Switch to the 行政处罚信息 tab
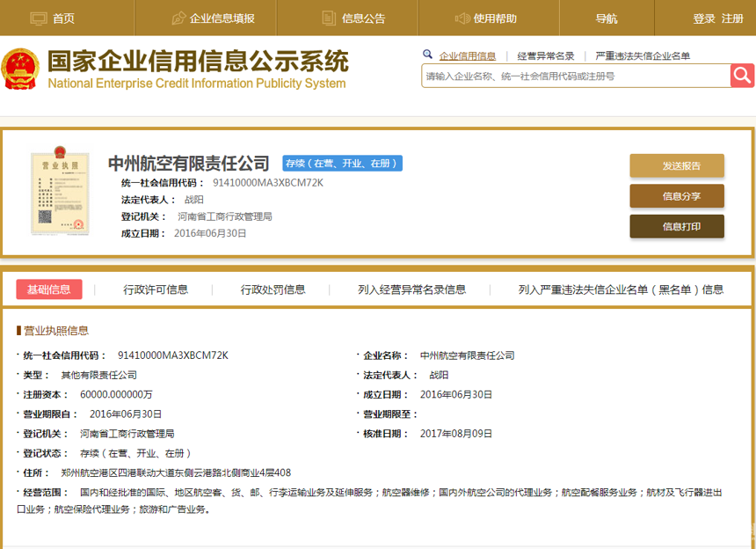The height and width of the screenshot is (549, 756). (273, 289)
